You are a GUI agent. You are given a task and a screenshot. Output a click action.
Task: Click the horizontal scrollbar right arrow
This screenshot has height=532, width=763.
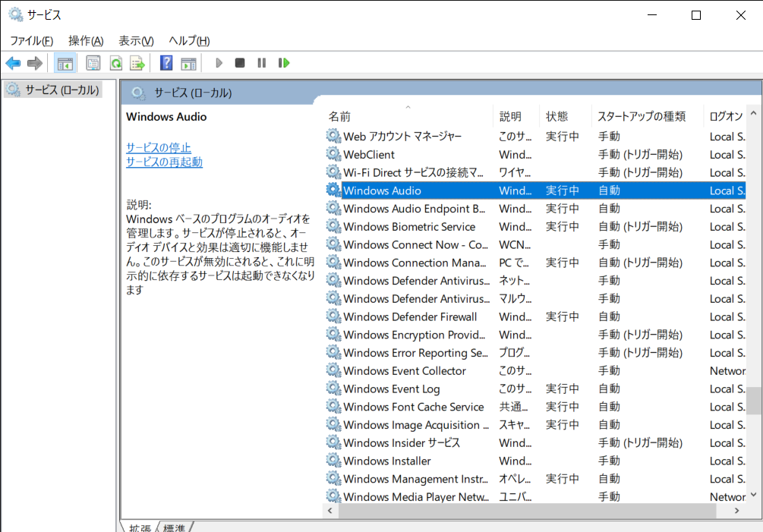pyautogui.click(x=737, y=511)
